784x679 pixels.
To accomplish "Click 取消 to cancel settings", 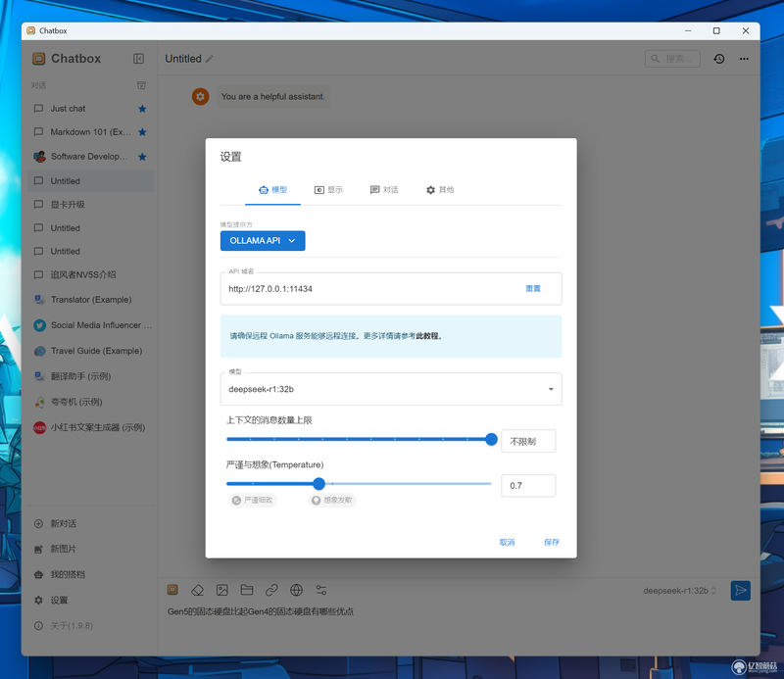I will 507,542.
